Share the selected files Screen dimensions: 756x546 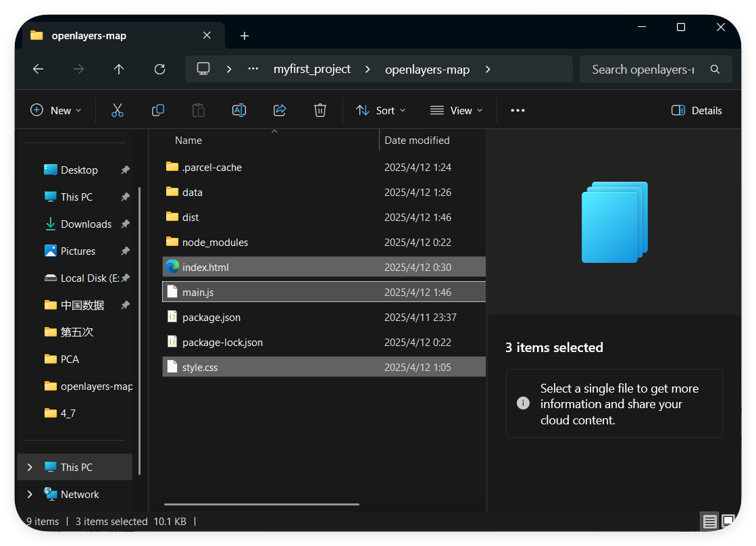tap(280, 110)
